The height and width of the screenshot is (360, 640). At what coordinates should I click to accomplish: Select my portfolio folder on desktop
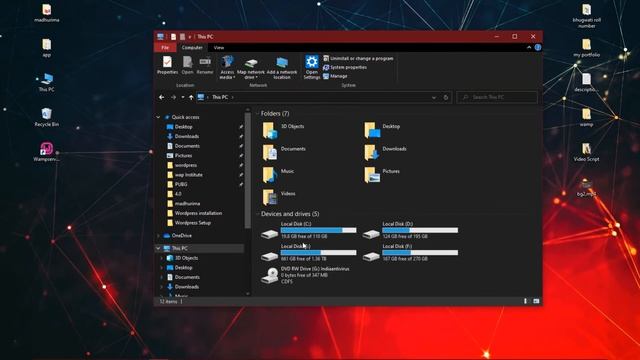click(x=587, y=48)
